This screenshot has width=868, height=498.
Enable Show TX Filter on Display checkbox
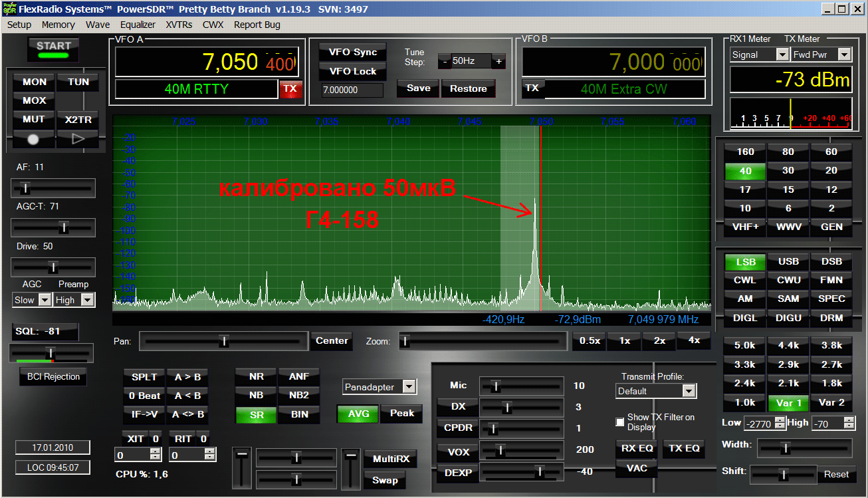click(620, 422)
